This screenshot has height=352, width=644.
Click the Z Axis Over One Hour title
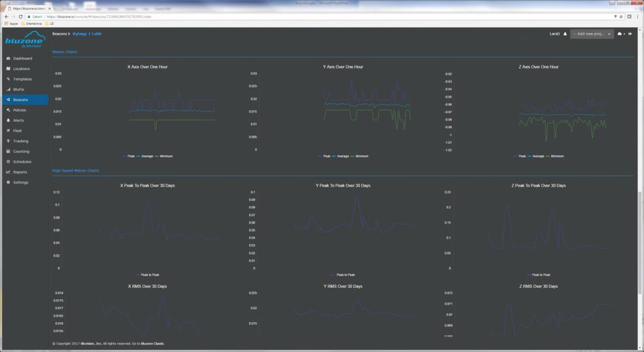tap(538, 67)
